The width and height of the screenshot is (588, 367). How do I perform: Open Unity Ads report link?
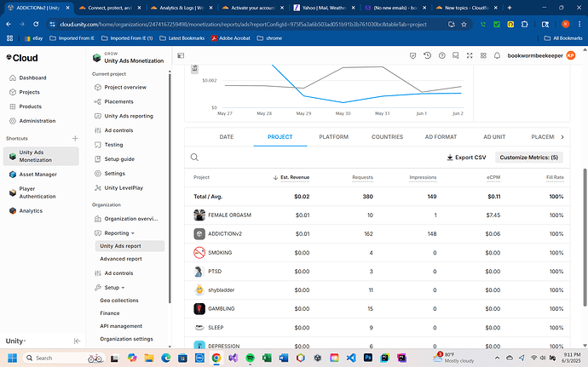[x=130, y=246]
